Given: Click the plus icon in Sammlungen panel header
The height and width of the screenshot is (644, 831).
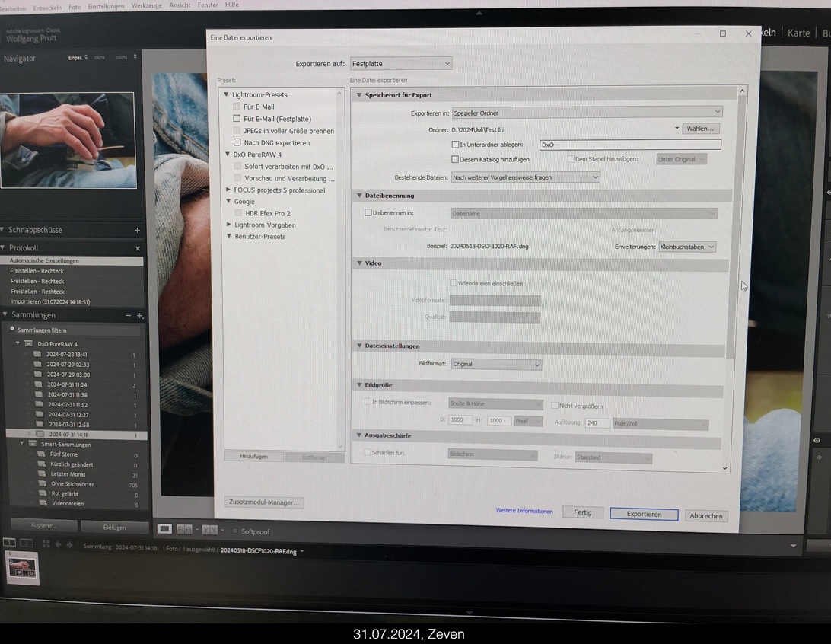Looking at the screenshot, I should (139, 315).
